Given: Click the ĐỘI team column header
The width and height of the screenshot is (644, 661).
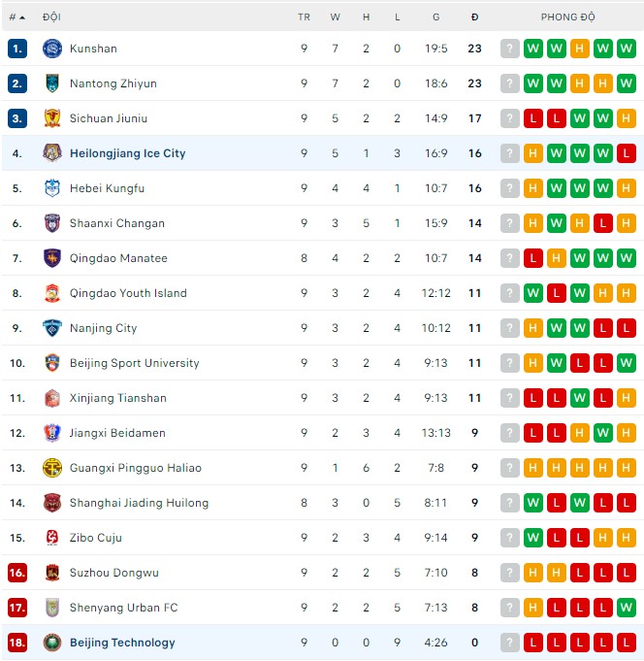Looking at the screenshot, I should pyautogui.click(x=51, y=17).
